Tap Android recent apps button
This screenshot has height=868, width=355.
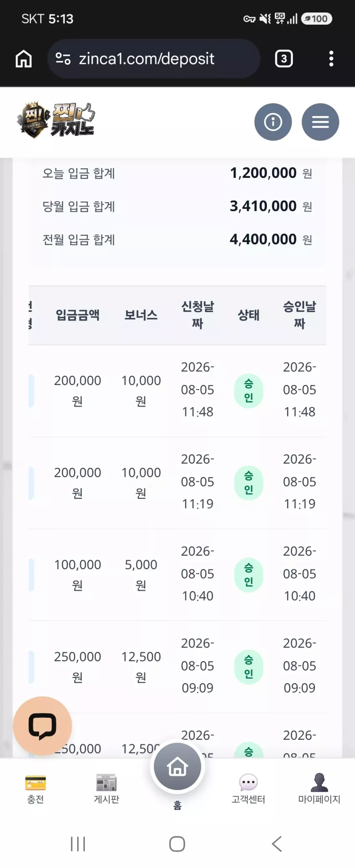[x=78, y=844]
